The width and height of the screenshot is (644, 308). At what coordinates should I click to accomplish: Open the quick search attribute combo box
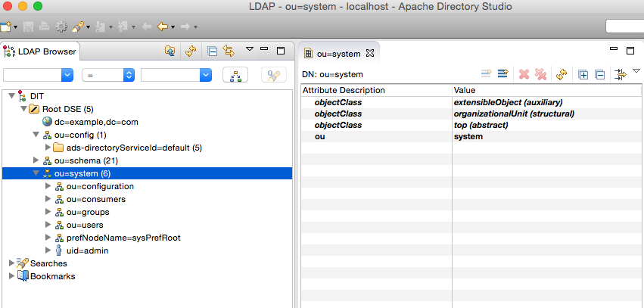tap(38, 75)
